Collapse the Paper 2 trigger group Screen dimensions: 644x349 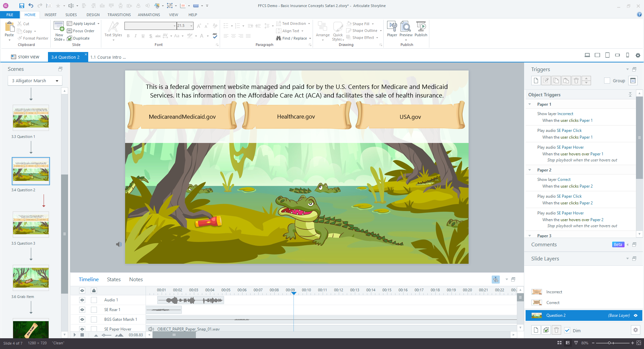(x=530, y=170)
